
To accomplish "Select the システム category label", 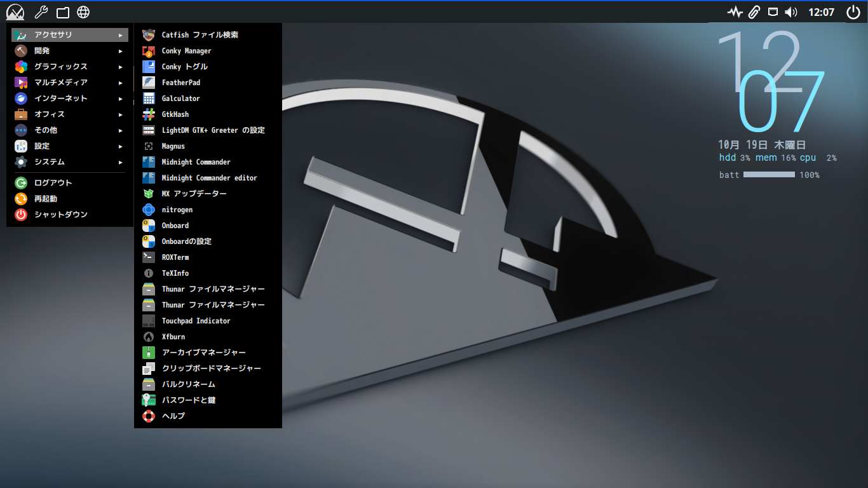I will click(x=50, y=162).
